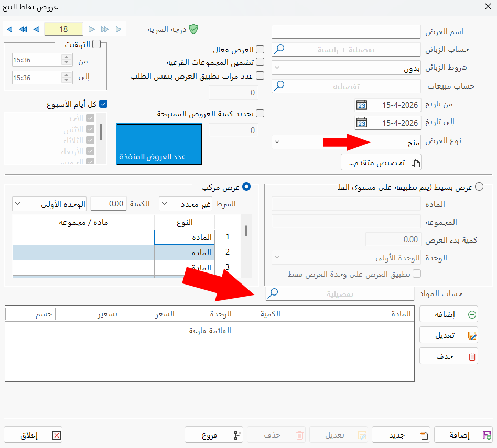Open calendar for 'من تاريخ' date

pos(362,105)
